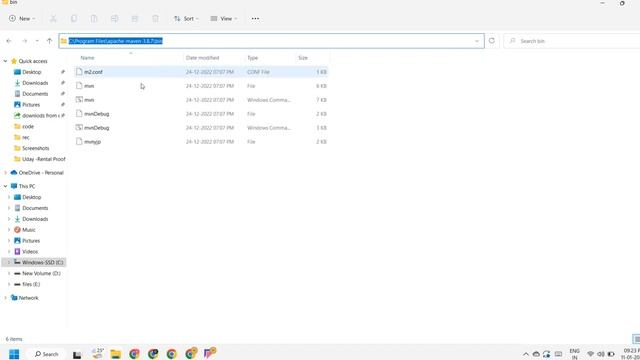Open the recent locations chevron

pyautogui.click(x=37, y=41)
